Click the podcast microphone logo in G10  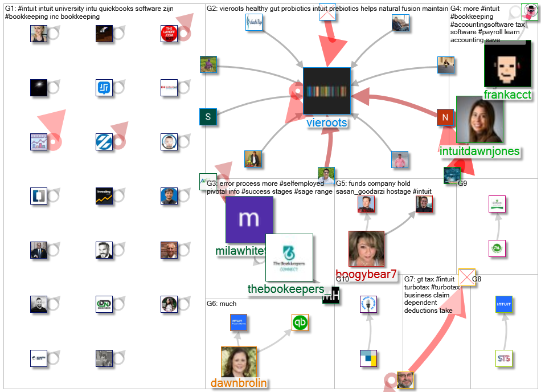[x=368, y=304]
